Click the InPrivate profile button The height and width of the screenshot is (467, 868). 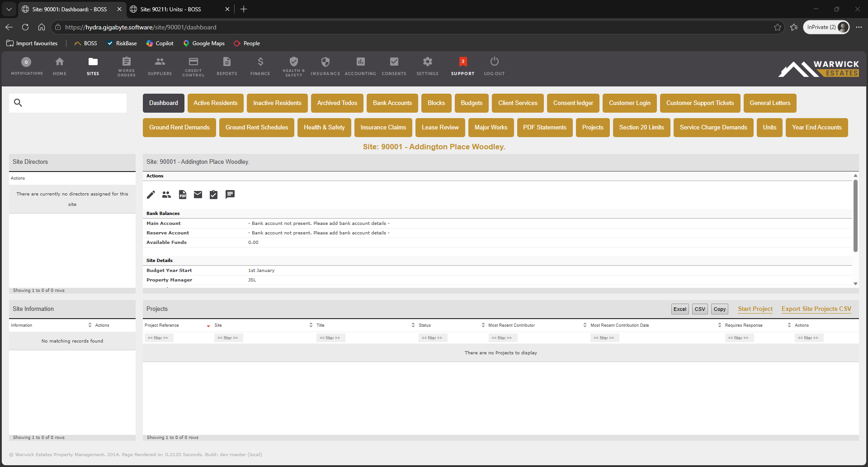[826, 27]
